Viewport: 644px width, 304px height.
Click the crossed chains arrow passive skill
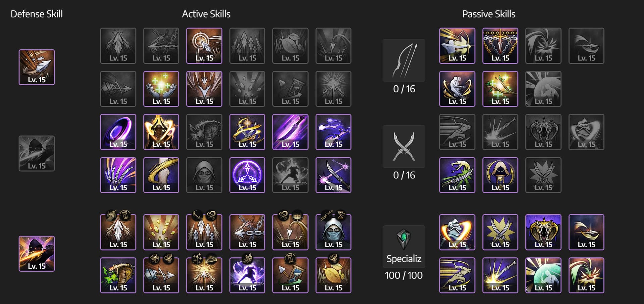click(x=500, y=46)
